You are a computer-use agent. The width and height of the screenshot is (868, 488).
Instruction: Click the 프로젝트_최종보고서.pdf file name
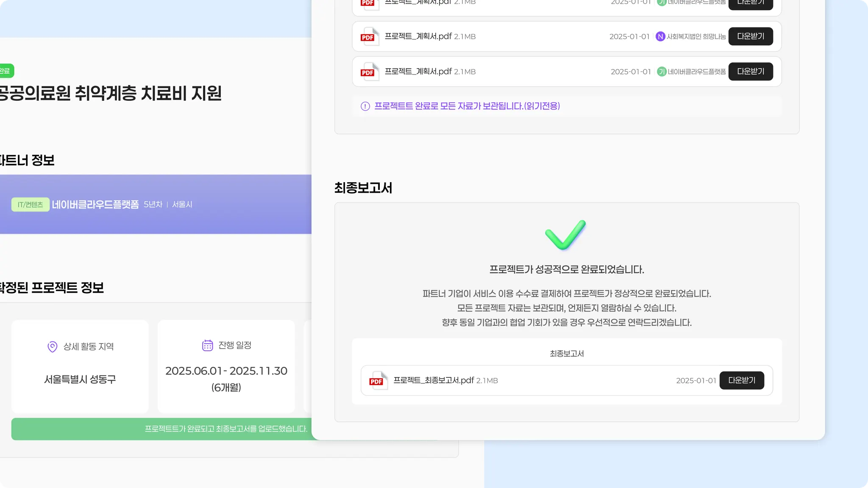[433, 380]
